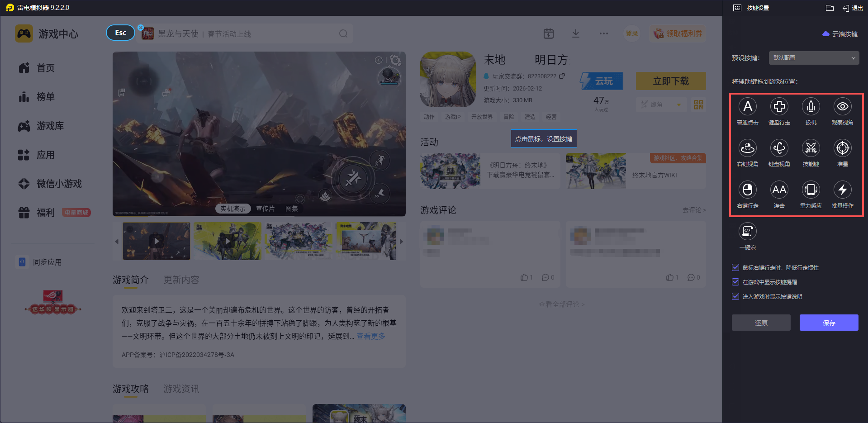Image resolution: width=868 pixels, height=423 pixels.
Task: Open 云端按键 cloud key configs
Action: (x=840, y=34)
